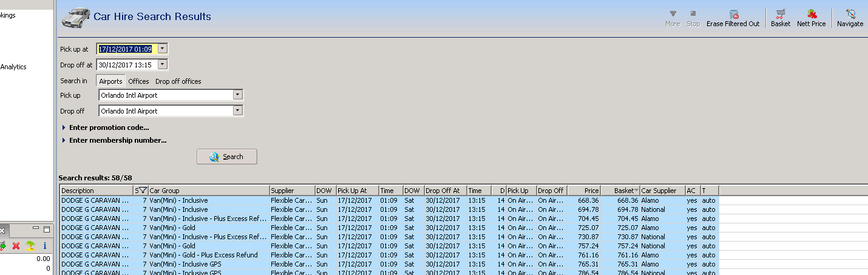
Task: Sort by Description column header
Action: (x=97, y=191)
